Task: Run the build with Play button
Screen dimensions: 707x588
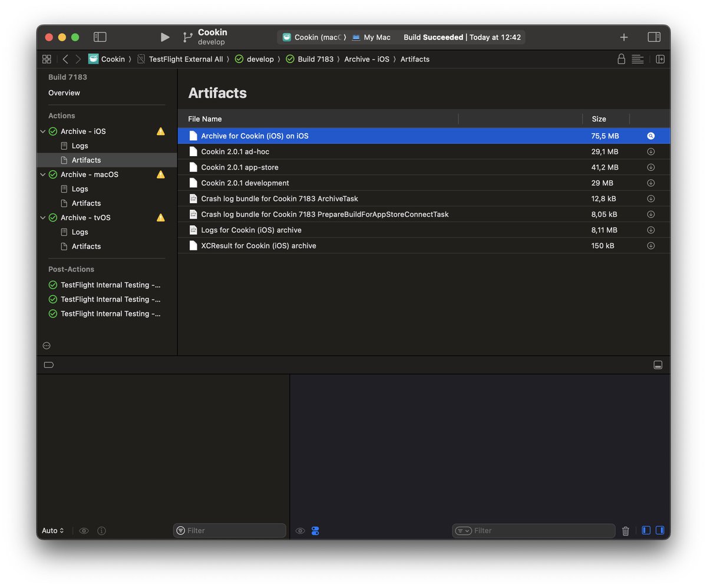Action: point(165,37)
